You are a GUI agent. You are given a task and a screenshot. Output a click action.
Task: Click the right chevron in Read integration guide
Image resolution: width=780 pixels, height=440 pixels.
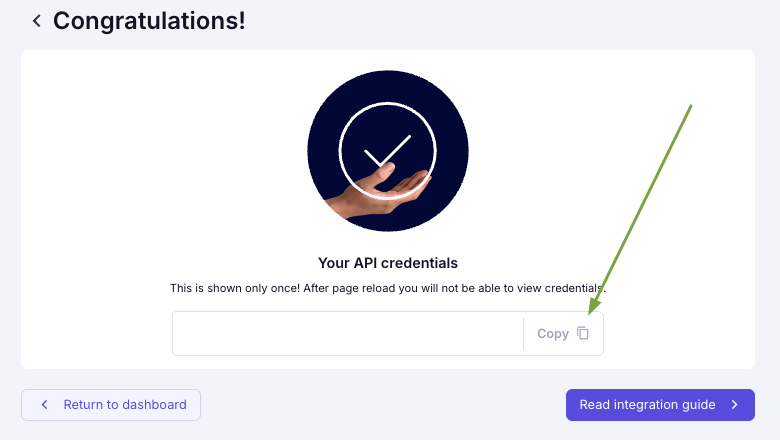click(x=735, y=405)
